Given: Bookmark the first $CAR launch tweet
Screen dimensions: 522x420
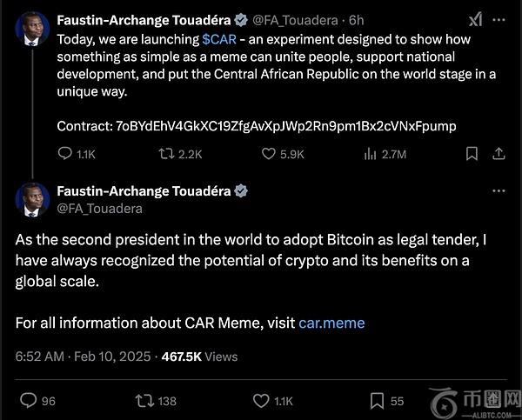Looking at the screenshot, I should click(x=472, y=154).
